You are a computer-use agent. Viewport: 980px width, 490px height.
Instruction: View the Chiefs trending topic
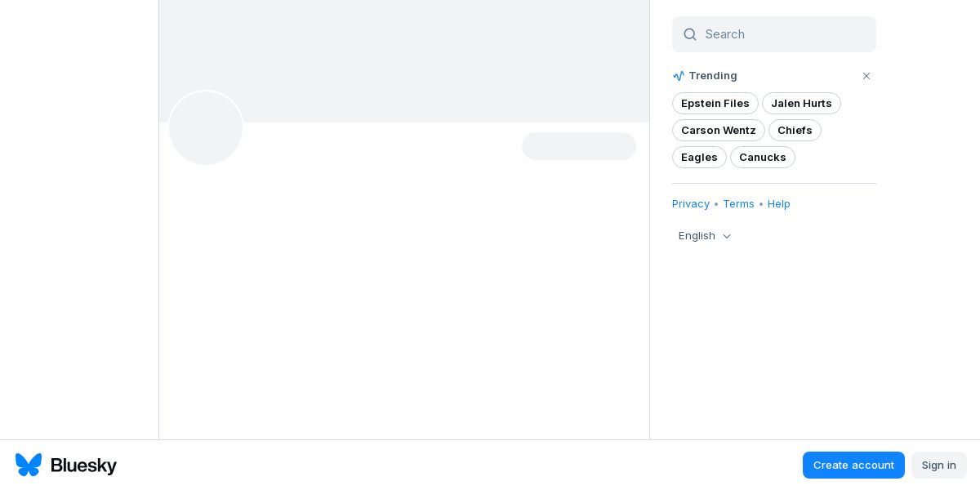795,131
